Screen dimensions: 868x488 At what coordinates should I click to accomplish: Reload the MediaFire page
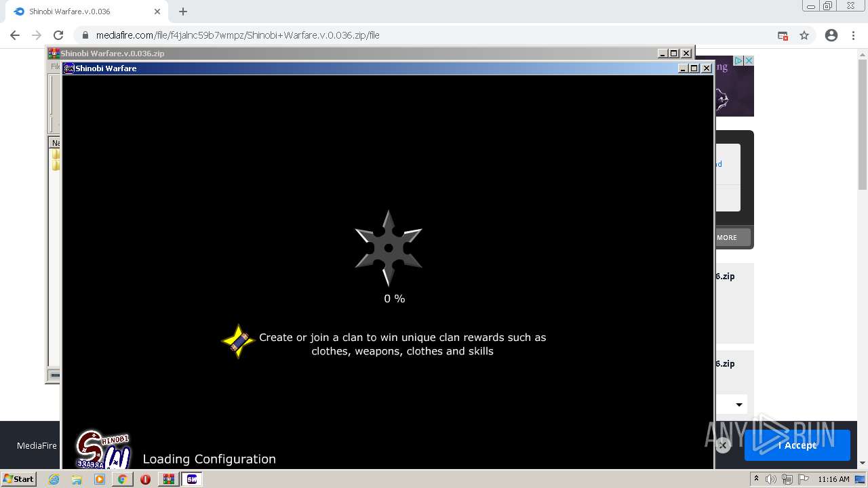click(58, 35)
